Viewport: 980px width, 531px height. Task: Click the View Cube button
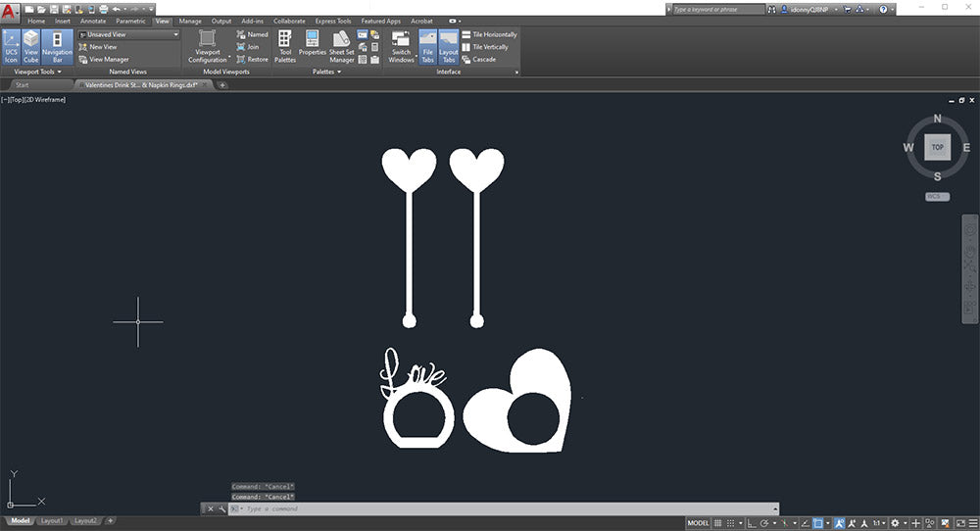[31, 46]
